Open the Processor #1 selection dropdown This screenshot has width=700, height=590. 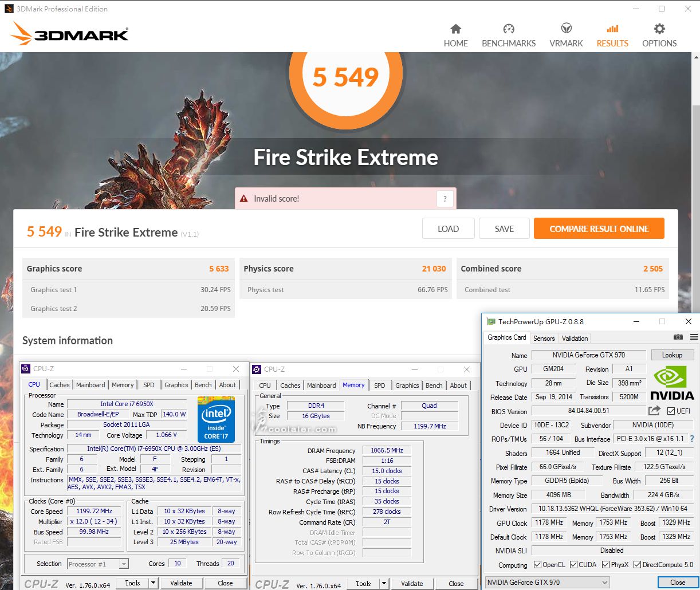click(98, 564)
